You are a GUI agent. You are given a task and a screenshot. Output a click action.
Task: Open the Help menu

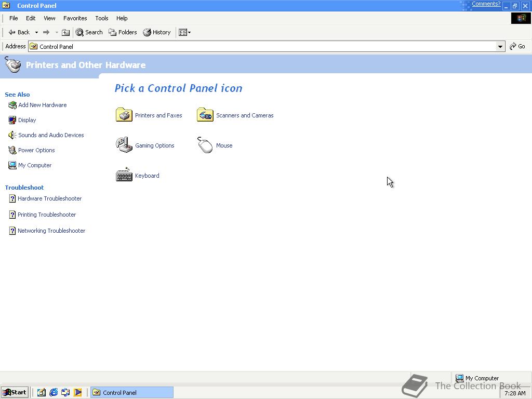(x=122, y=18)
